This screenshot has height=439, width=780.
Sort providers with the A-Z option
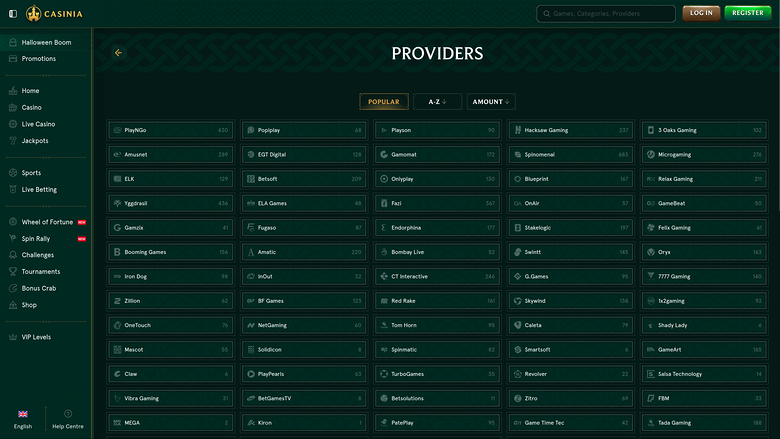(x=437, y=102)
